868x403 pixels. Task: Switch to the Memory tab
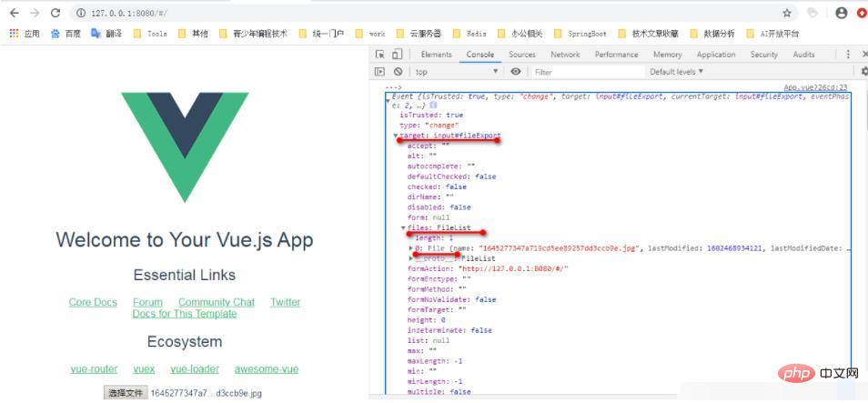pyautogui.click(x=667, y=55)
